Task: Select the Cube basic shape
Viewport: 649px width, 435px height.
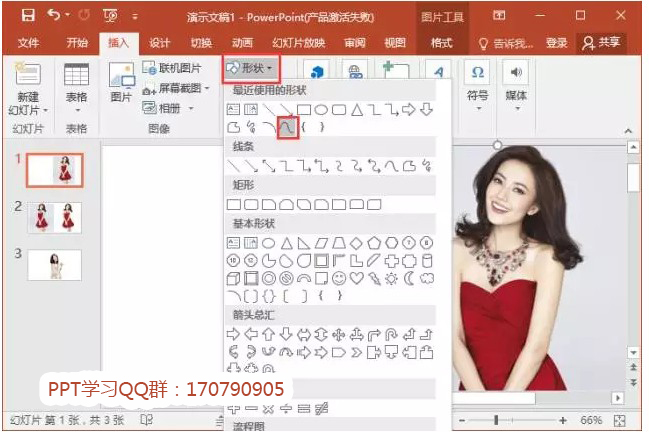Action: (233, 278)
